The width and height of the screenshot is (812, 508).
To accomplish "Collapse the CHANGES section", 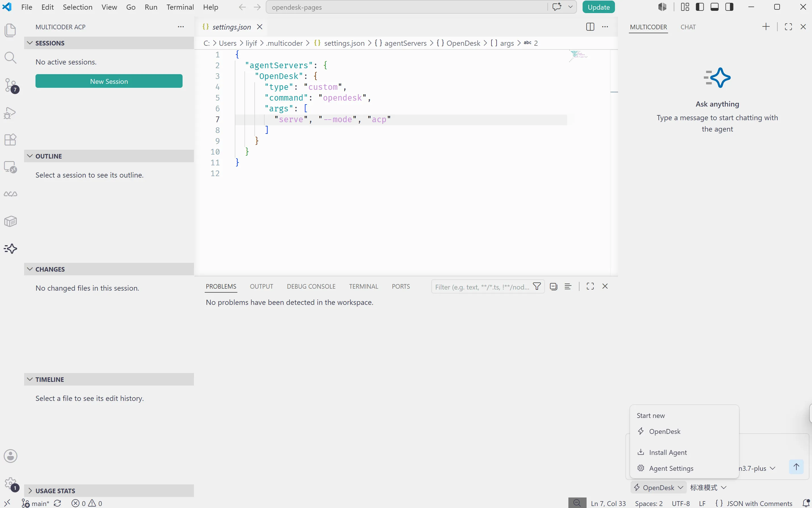I will [109, 269].
